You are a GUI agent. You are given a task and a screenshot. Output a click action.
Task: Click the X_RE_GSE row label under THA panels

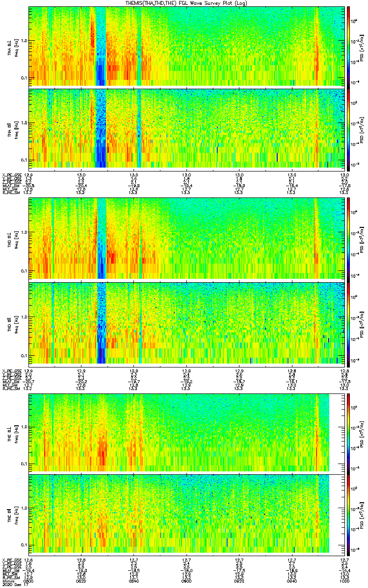click(x=11, y=175)
